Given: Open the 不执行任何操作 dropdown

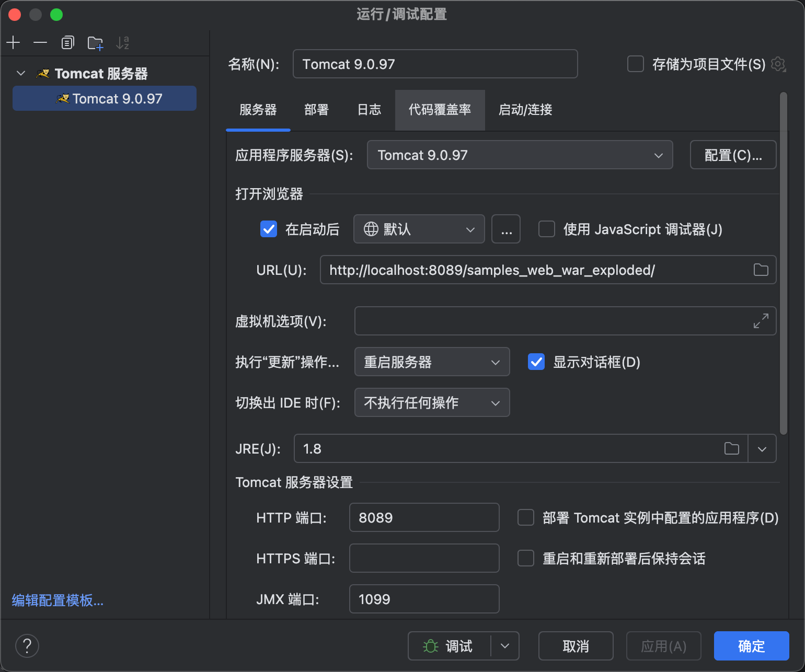Looking at the screenshot, I should coord(432,402).
